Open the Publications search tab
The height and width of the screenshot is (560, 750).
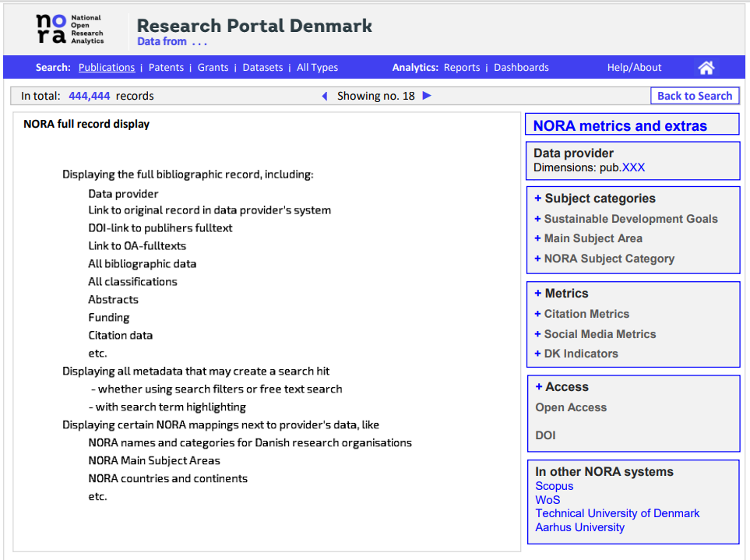pyautogui.click(x=107, y=68)
